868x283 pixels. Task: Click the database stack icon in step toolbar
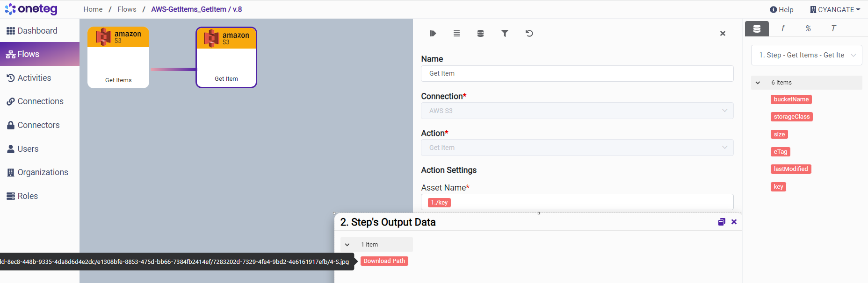point(480,33)
